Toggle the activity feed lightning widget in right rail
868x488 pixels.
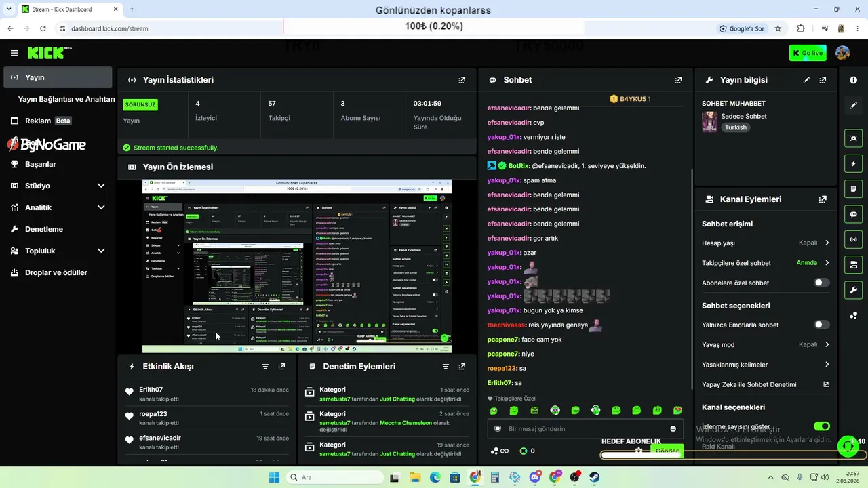(853, 163)
